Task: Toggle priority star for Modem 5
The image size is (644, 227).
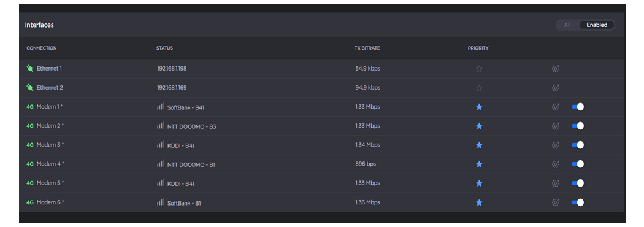Action: (479, 183)
